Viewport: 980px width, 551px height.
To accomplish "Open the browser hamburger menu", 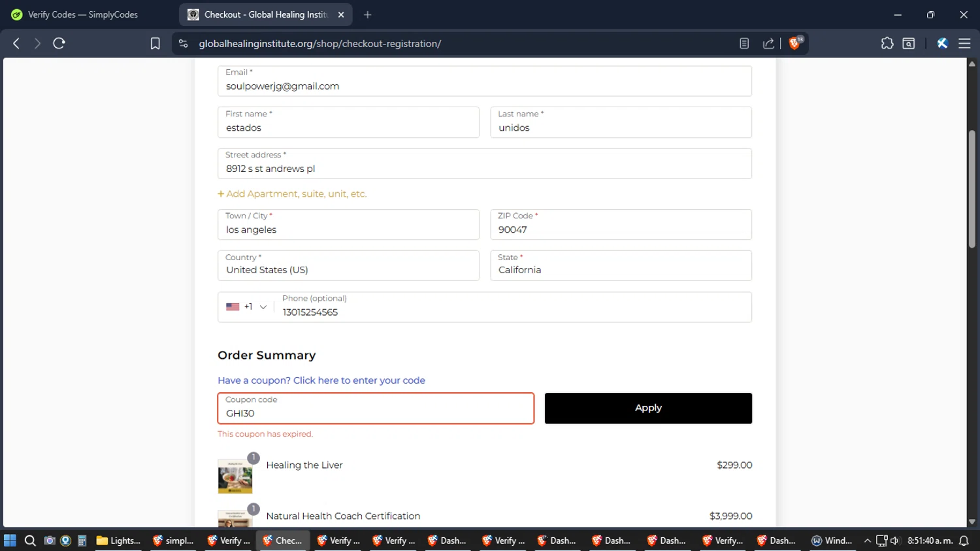I will pos(964,43).
